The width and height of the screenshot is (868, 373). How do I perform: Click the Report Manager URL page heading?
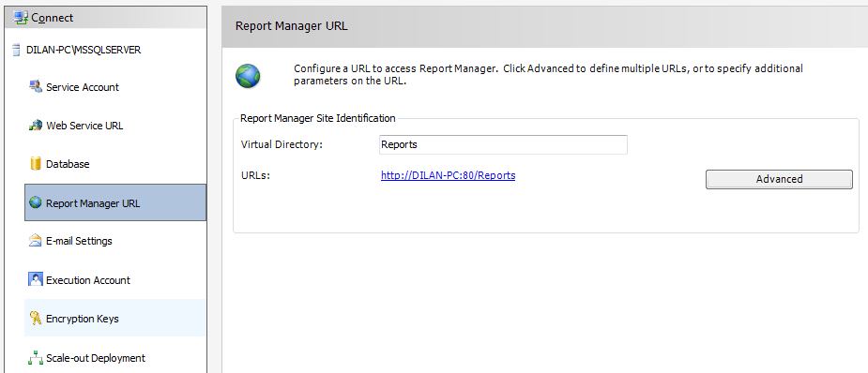292,26
